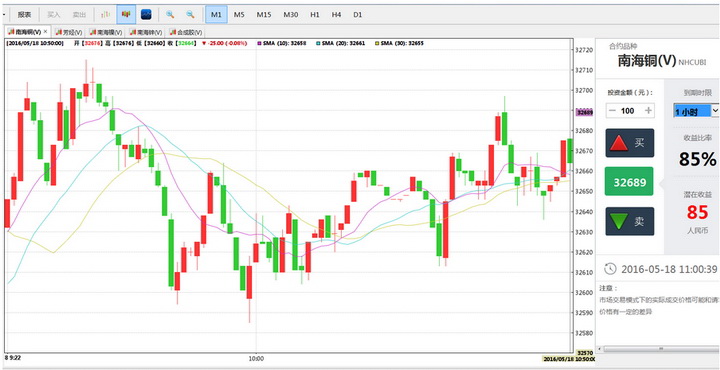Click the red 85 potential profit value
The height and width of the screenshot is (370, 720).
(698, 212)
